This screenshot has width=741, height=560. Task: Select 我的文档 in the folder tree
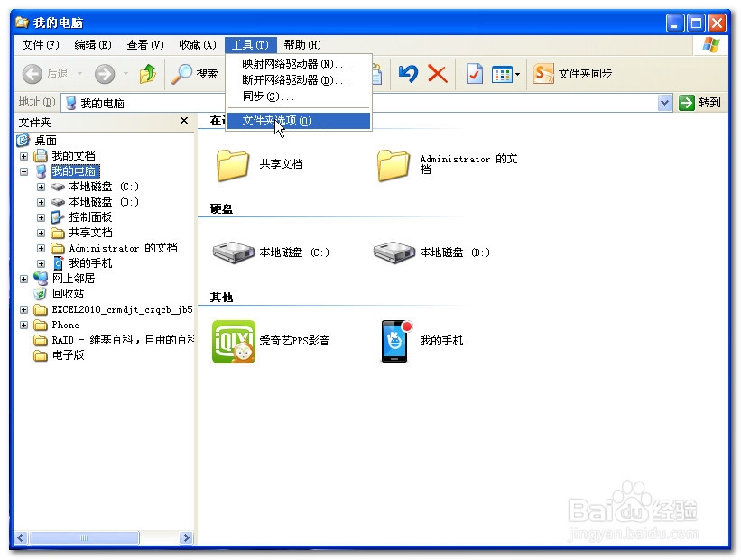tap(73, 156)
